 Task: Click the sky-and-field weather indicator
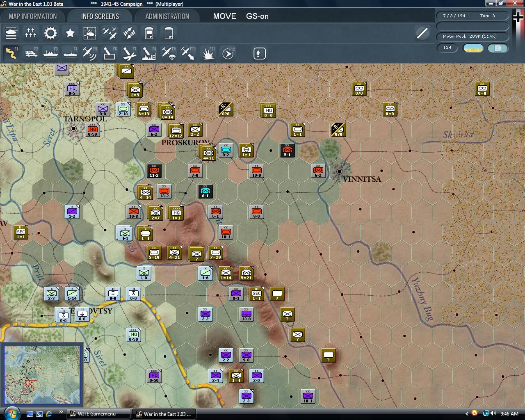click(x=473, y=48)
